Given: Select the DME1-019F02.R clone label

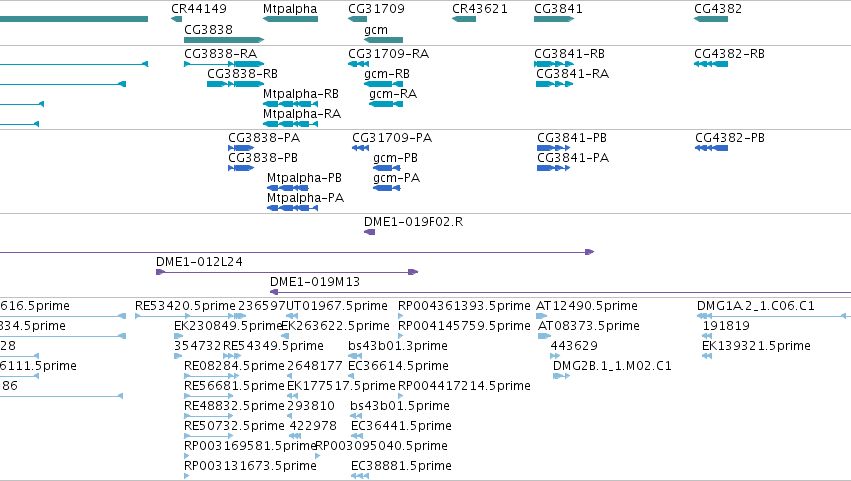Looking at the screenshot, I should point(414,222).
